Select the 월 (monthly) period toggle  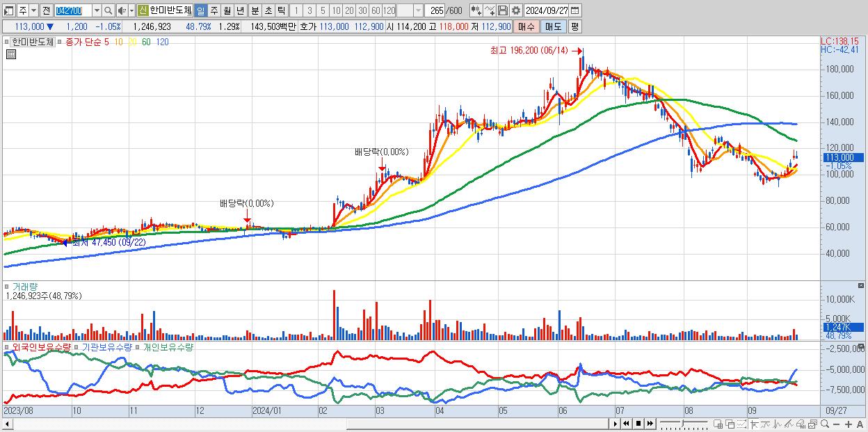tap(227, 10)
